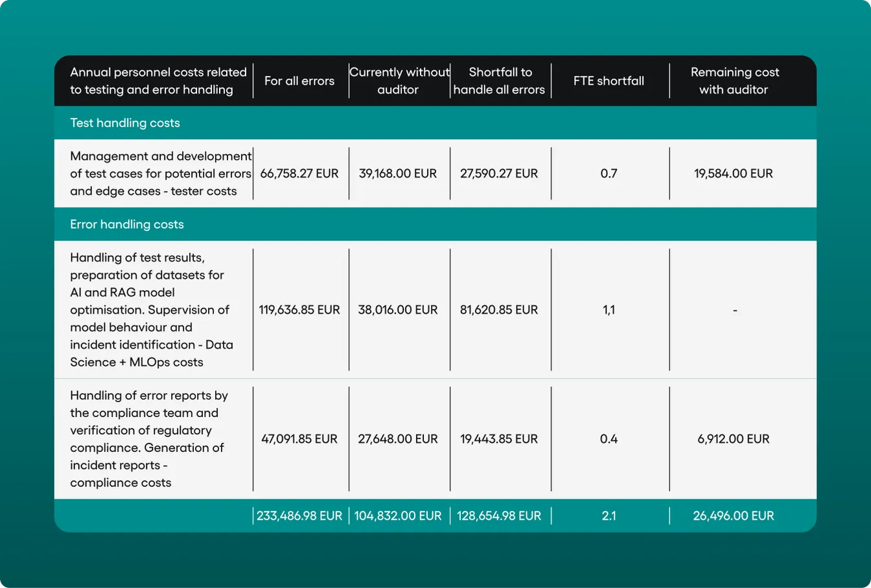Image resolution: width=871 pixels, height=588 pixels.
Task: Click the value 6,912.00 EUR
Action: [x=734, y=439]
